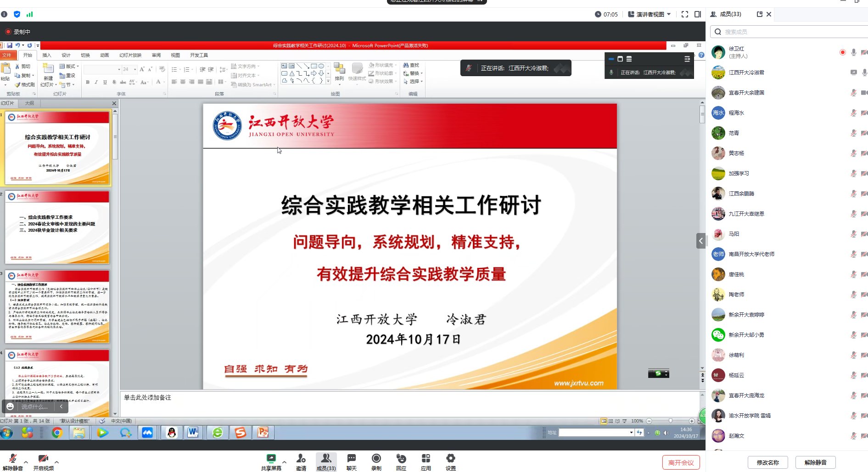The width and height of the screenshot is (868, 472).
Task: Click the 离开会议 leave meeting button
Action: (681, 462)
